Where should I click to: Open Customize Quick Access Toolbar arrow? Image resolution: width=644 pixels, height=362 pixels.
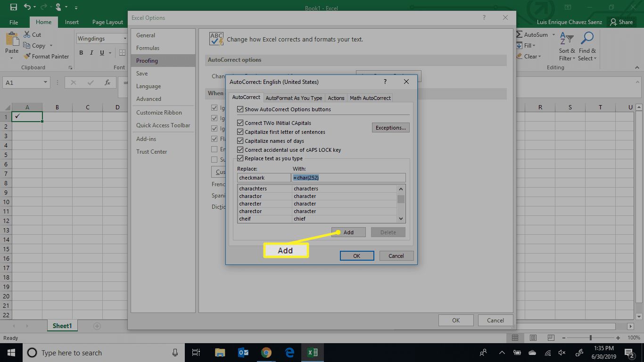tap(76, 8)
